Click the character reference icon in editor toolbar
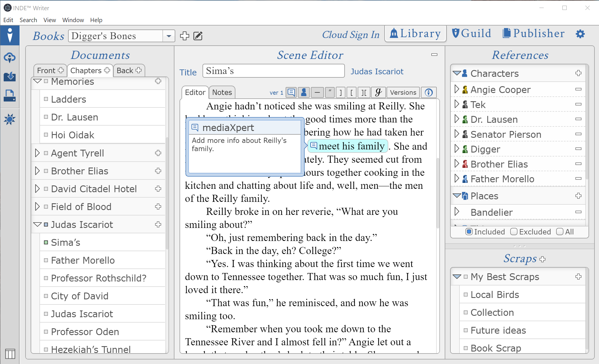Screen dimensions: 599x364 [304, 92]
